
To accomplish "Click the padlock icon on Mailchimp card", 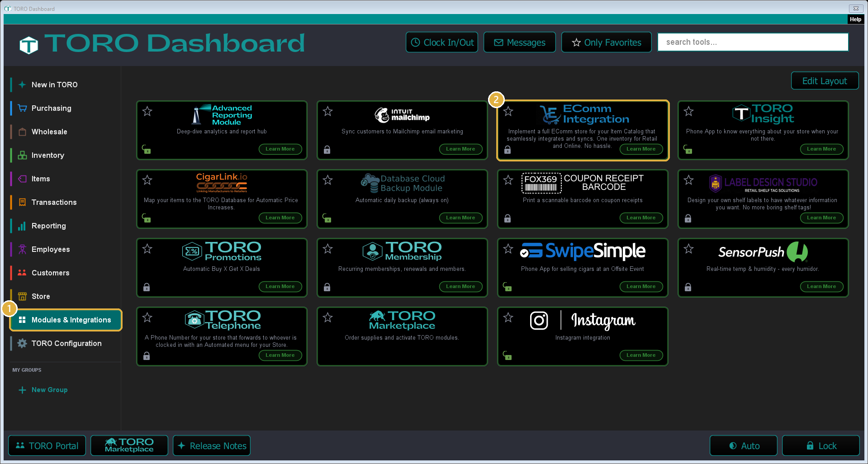I will [327, 150].
